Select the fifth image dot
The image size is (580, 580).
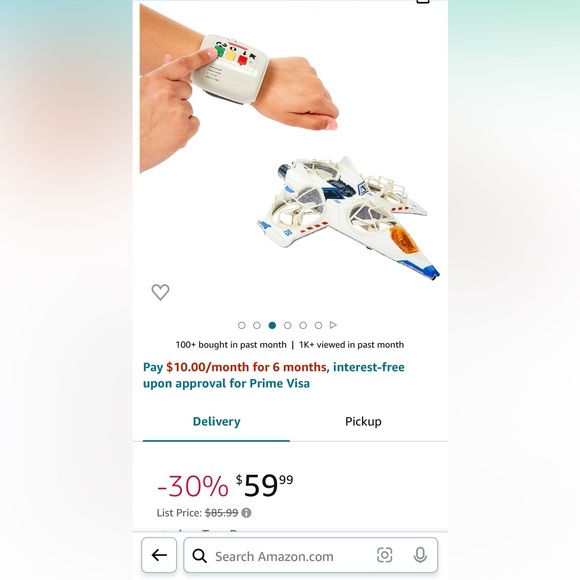pos(303,326)
